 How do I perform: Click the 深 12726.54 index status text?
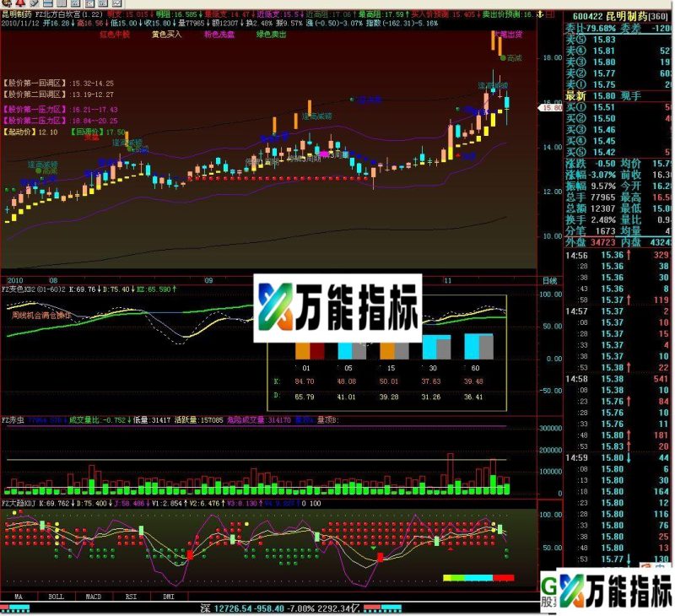tap(280, 608)
